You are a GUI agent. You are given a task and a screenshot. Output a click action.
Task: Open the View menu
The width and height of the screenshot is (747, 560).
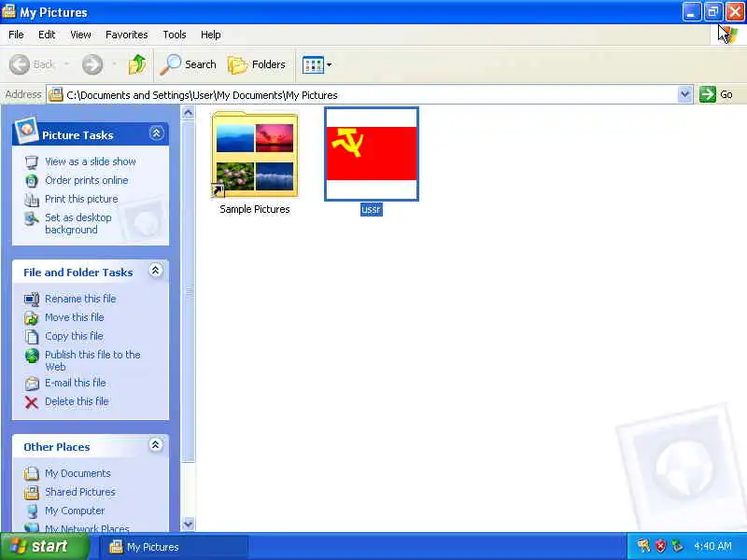point(80,35)
